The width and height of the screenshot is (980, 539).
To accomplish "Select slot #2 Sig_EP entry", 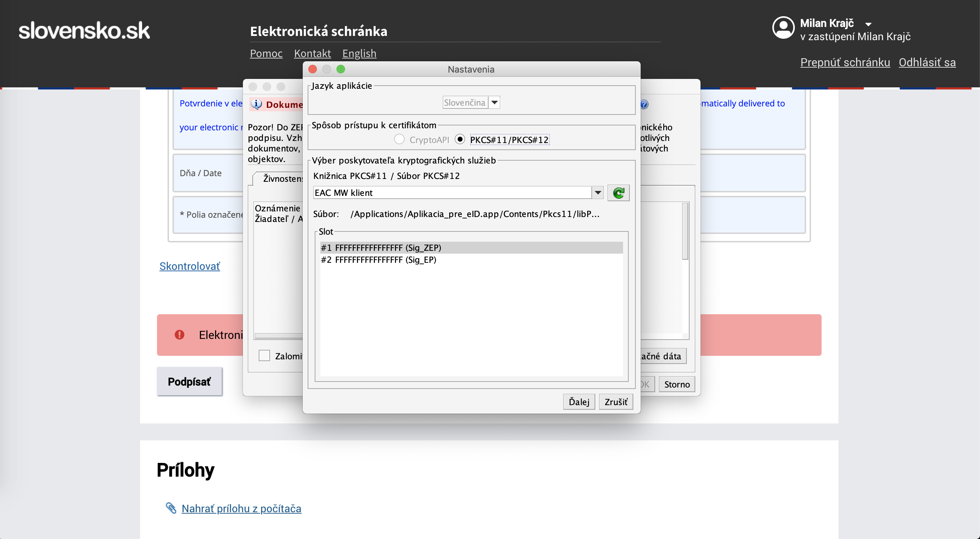I will point(378,260).
